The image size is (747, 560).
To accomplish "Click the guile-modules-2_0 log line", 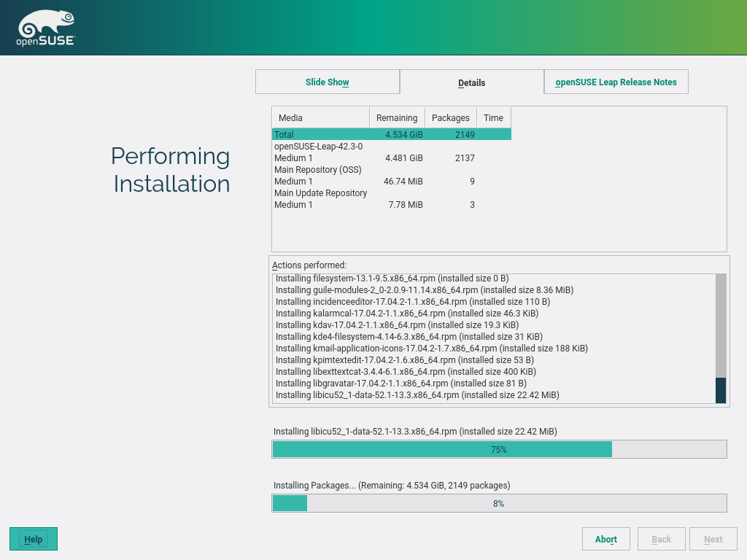I will [425, 289].
